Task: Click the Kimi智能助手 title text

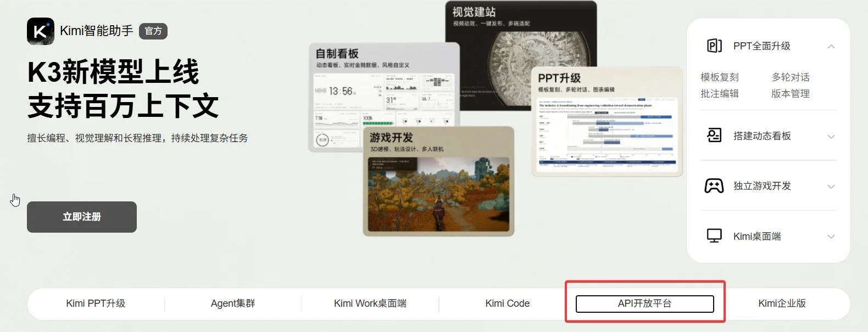Action: (97, 31)
